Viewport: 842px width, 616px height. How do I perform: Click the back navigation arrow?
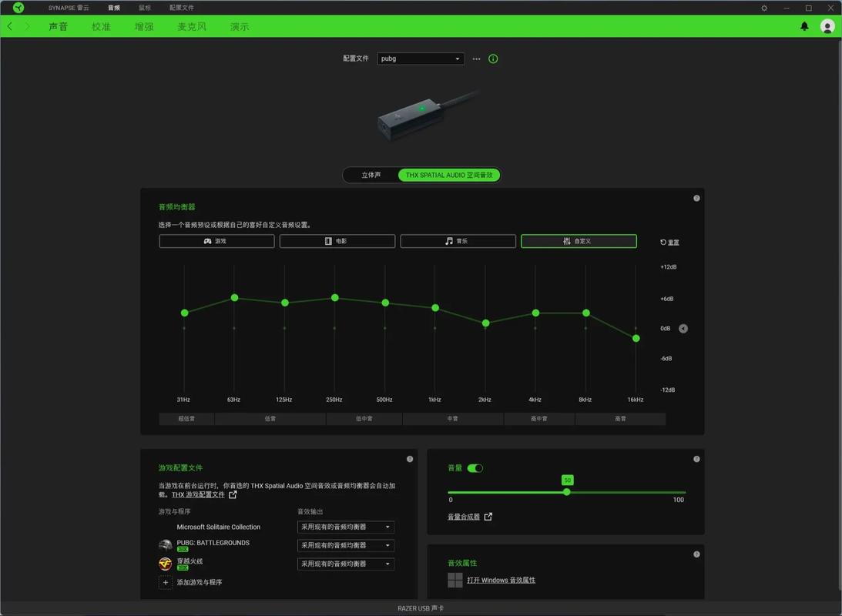10,26
